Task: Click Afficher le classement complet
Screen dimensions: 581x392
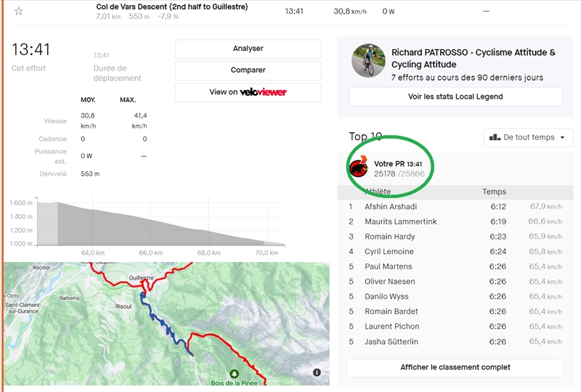Action: (x=455, y=367)
